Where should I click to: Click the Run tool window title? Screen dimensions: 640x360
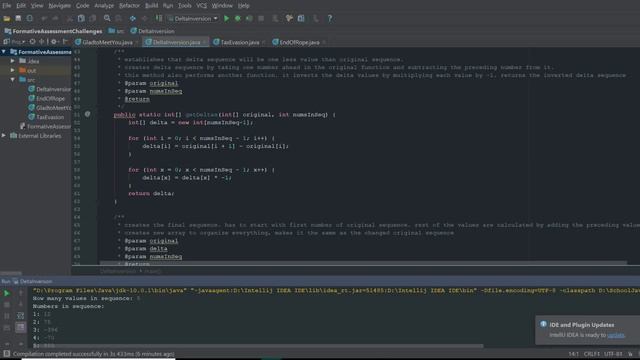pos(27,281)
